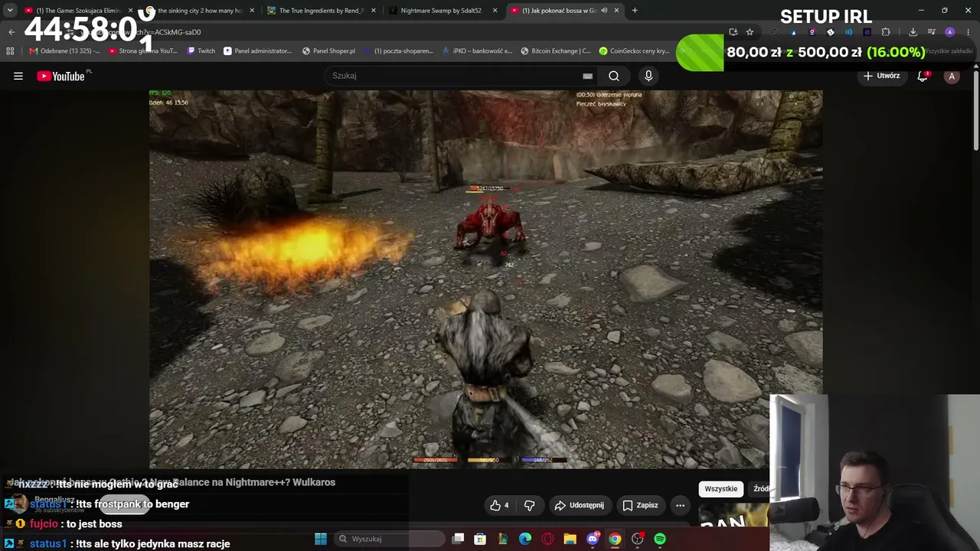Open the on-screen keyboard in search box
This screenshot has height=551, width=980.
[587, 76]
